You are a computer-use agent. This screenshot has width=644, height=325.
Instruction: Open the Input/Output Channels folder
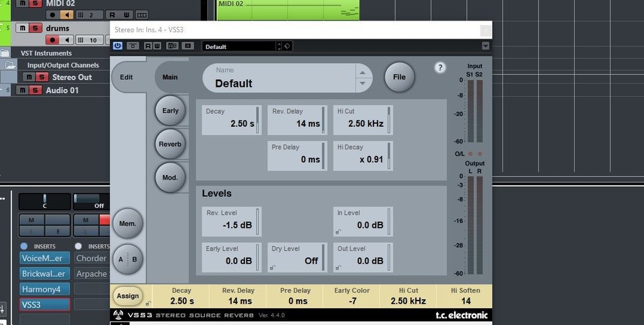pos(10,65)
